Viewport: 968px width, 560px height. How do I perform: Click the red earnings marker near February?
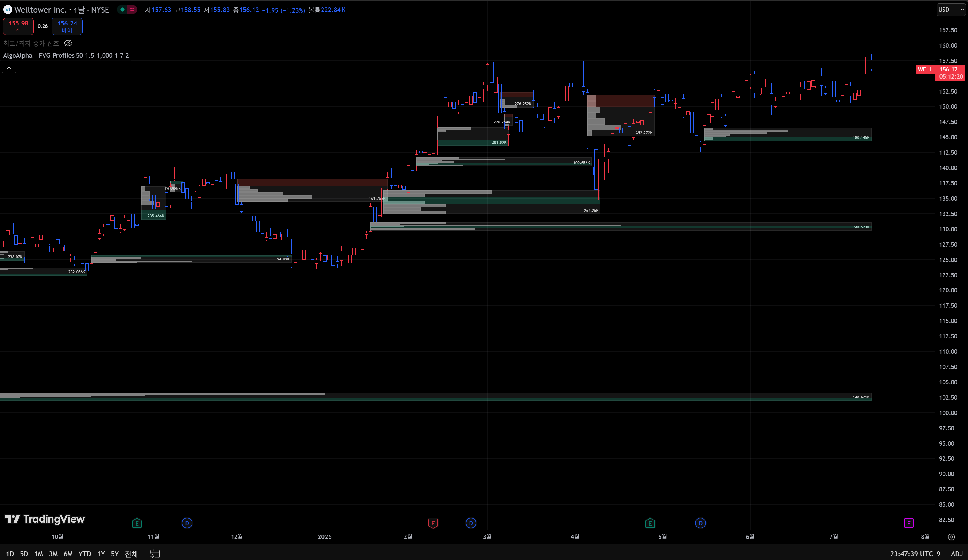point(433,523)
